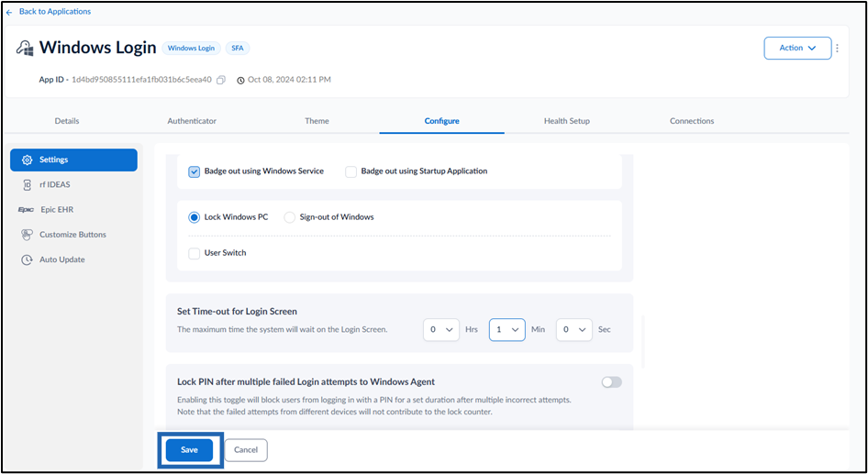Click the Cancel button
The width and height of the screenshot is (868, 474).
point(246,450)
